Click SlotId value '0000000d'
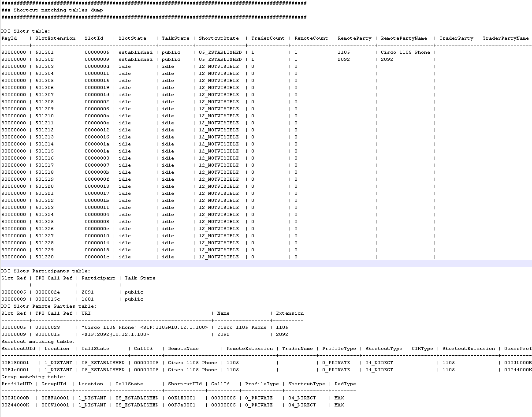 click(97, 67)
